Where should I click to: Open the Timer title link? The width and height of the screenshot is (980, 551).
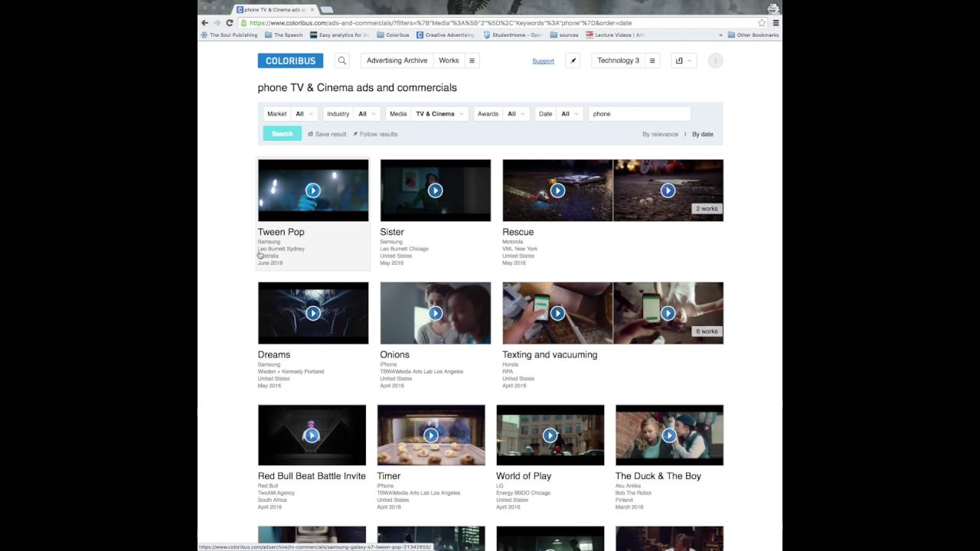click(389, 476)
